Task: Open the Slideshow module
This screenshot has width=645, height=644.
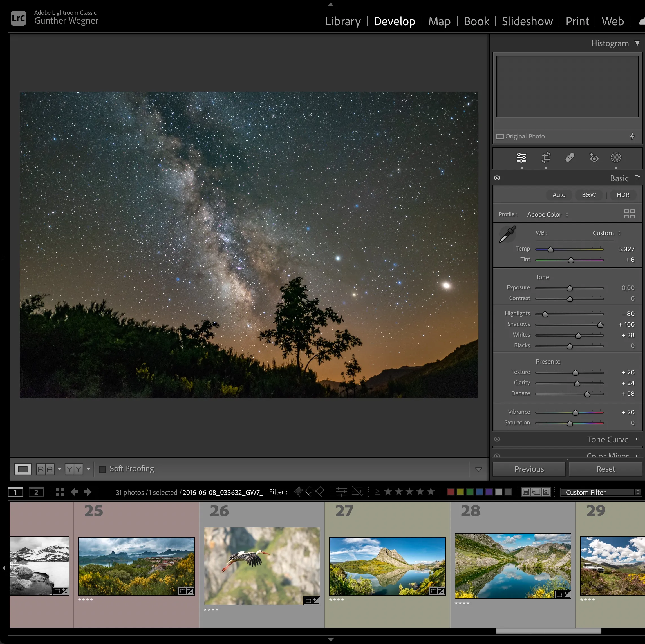Action: pyautogui.click(x=527, y=21)
